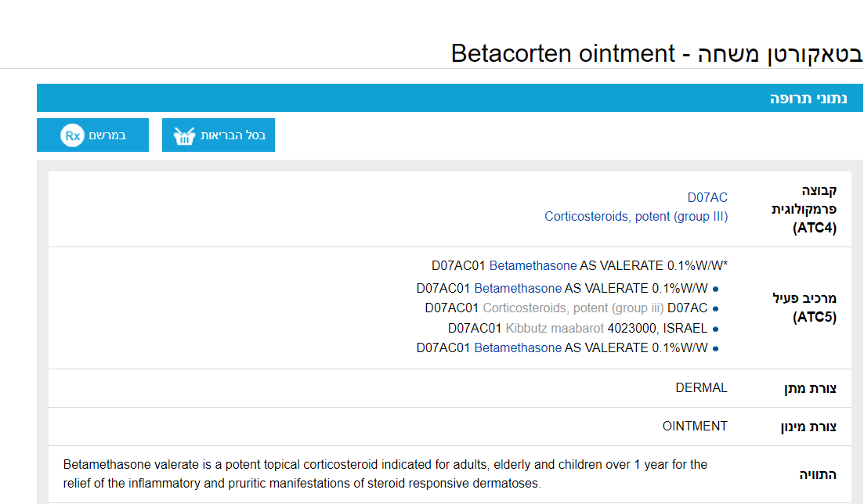Open gray Corticosteroids, potent (group iii) link

click(573, 308)
